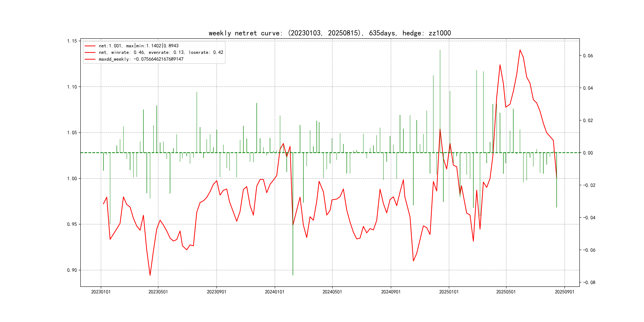Click x-axis label 20250901
This screenshot has width=644, height=322.
tap(564, 292)
